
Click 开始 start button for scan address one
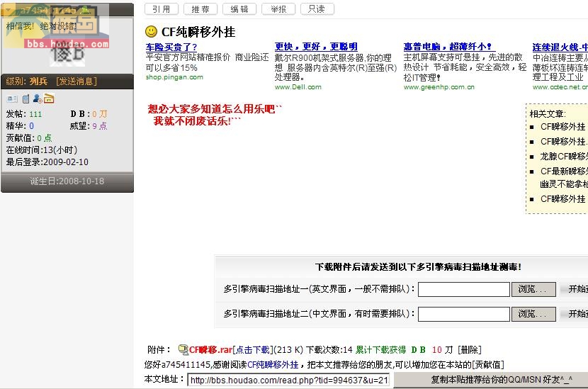click(x=574, y=289)
